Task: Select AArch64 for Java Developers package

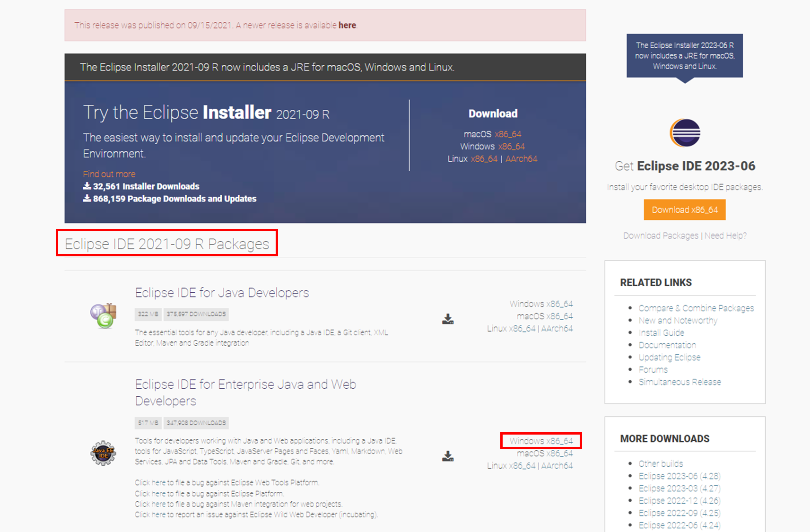Action: [x=557, y=328]
